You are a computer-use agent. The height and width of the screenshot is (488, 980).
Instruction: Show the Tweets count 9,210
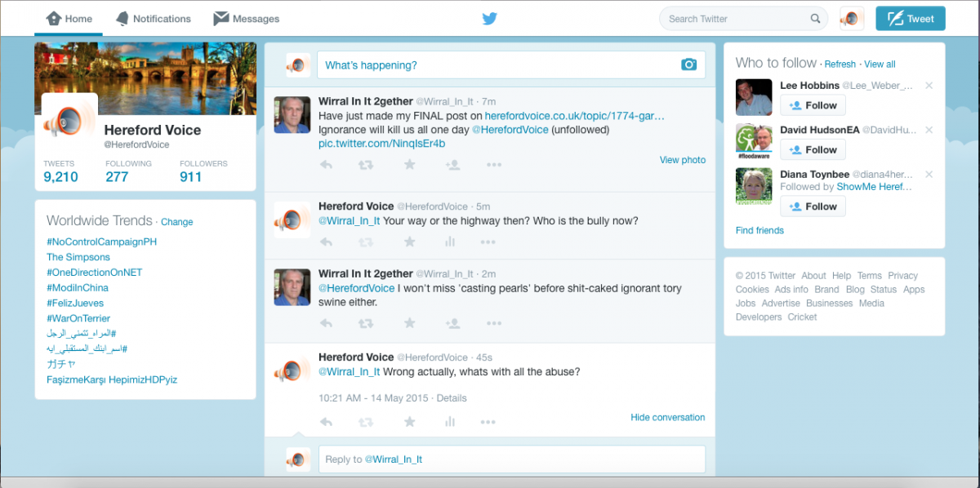60,171
